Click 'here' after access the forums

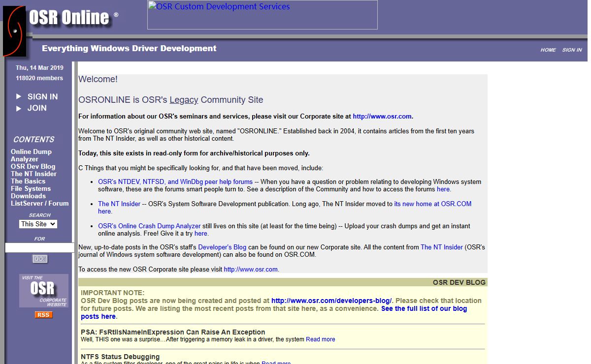click(x=443, y=189)
